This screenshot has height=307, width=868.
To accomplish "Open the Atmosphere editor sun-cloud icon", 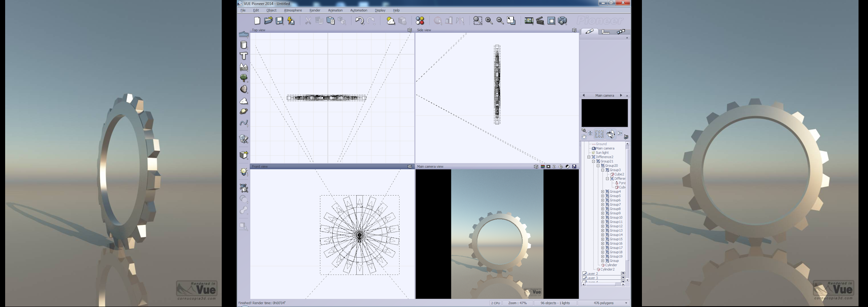I will [391, 21].
